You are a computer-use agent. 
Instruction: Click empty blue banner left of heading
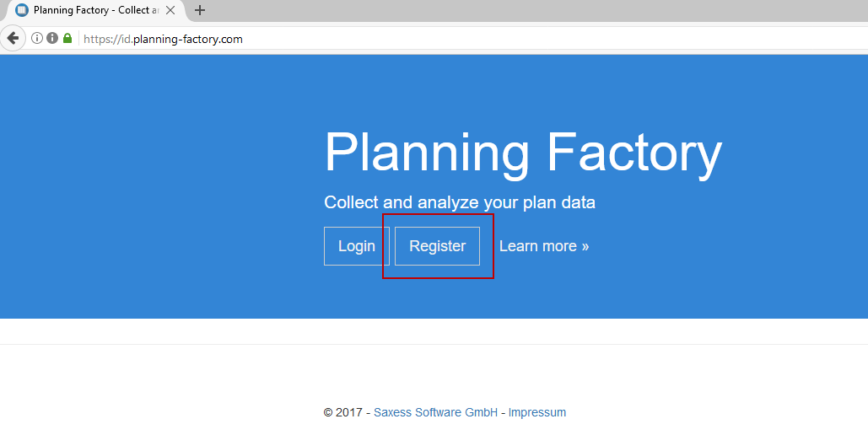pos(152,185)
